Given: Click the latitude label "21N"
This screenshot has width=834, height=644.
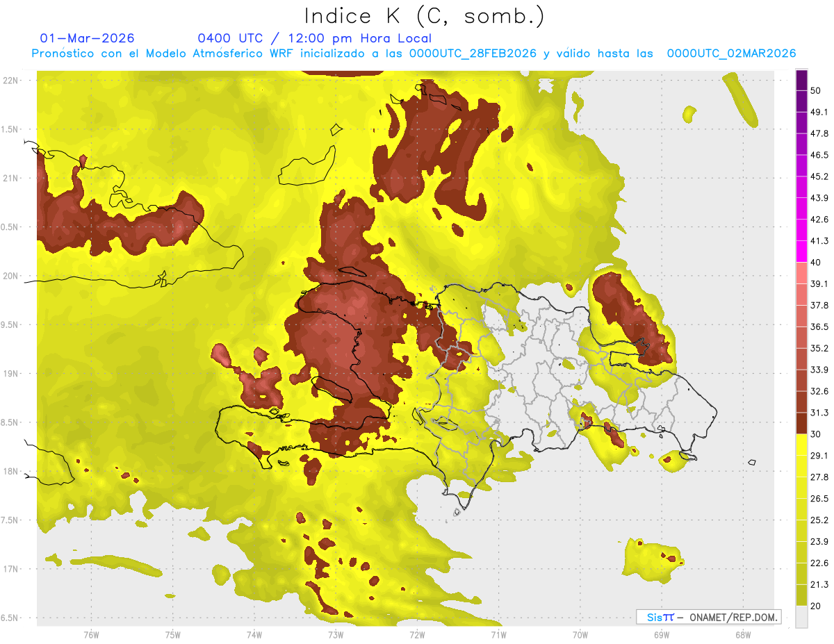Looking at the screenshot, I should coord(10,178).
